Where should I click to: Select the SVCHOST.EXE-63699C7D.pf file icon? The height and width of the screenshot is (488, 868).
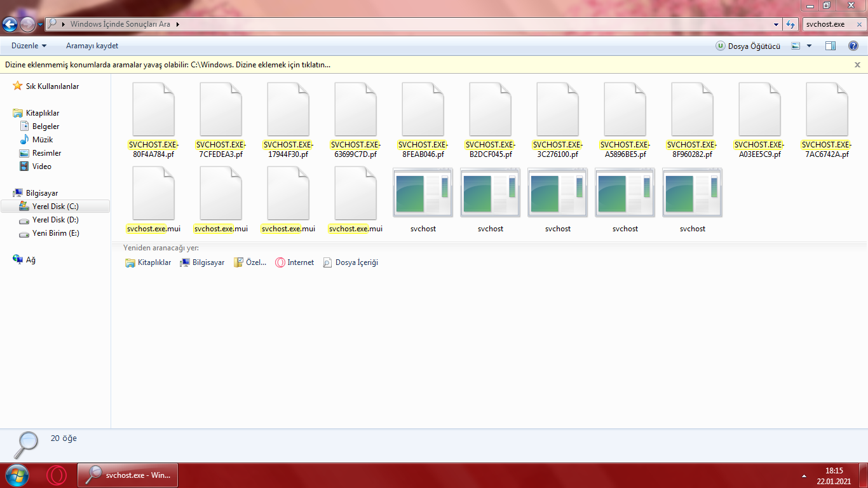point(355,109)
